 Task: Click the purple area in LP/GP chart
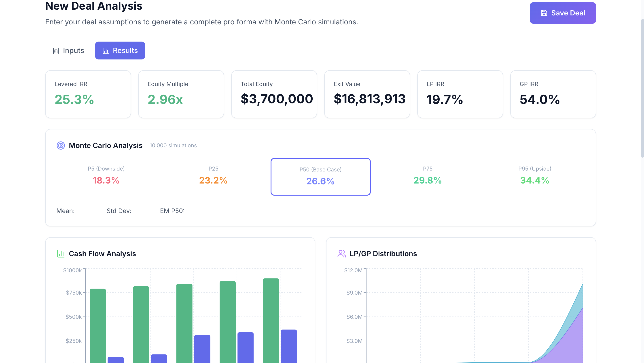pos(572,347)
